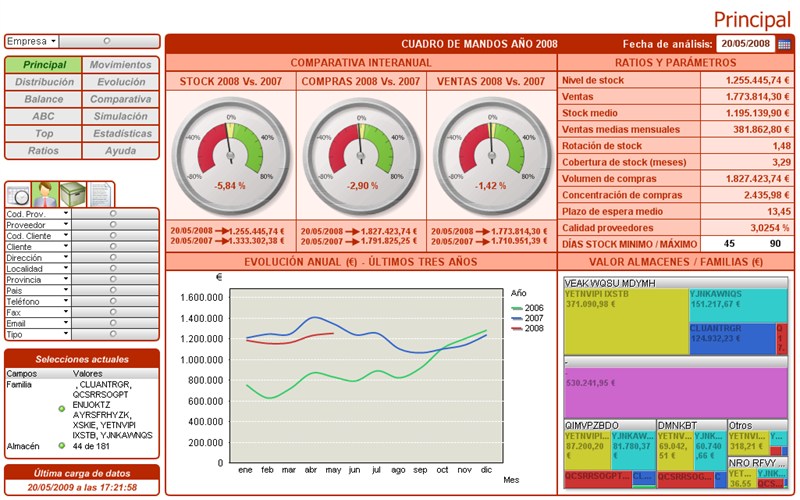Screen dimensions: 800x500
Task: Select the green box product tab icon
Action: pyautogui.click(x=72, y=194)
